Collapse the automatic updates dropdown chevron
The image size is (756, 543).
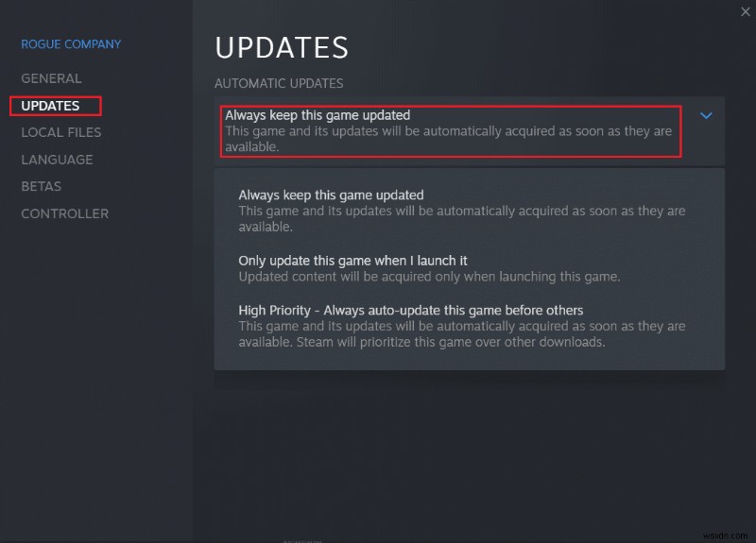tap(706, 115)
